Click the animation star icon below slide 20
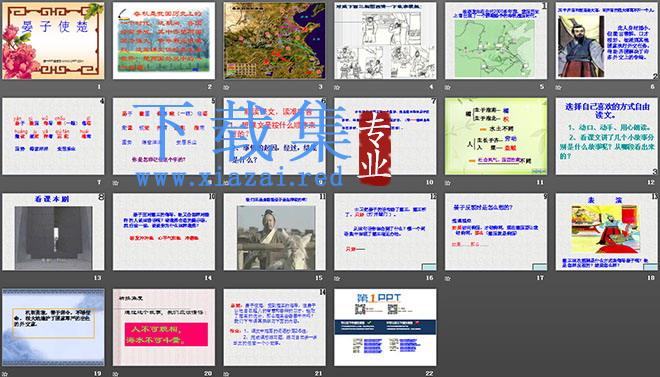The image size is (660, 377). (x=116, y=374)
